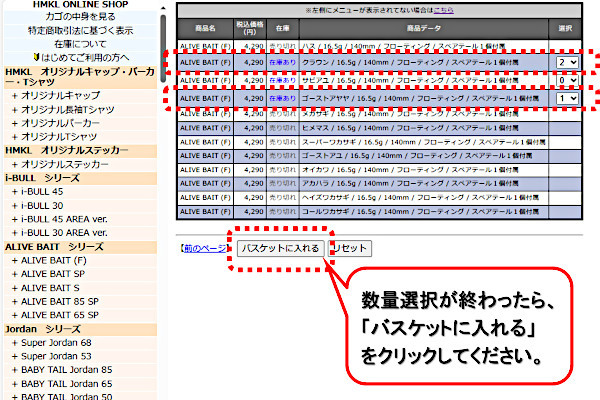Open quantity dropdown for ゴーストアヤヤ lure
Image resolution: width=600 pixels, height=400 pixels.
567,98
